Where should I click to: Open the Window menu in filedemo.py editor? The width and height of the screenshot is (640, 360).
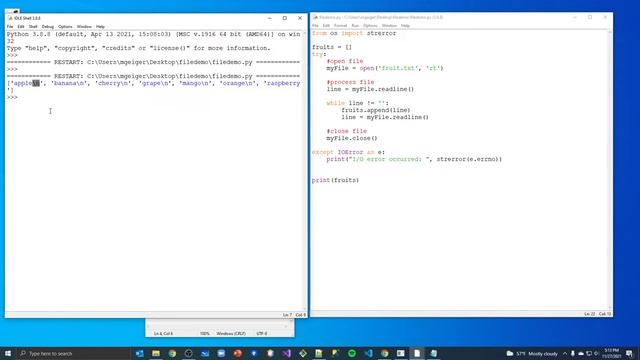389,26
